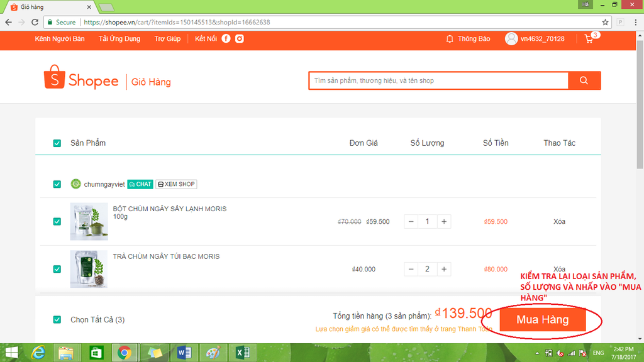Viewport: 644px width, 362px height.
Task: Click the Chrome icon in the taskbar
Action: pyautogui.click(x=125, y=353)
